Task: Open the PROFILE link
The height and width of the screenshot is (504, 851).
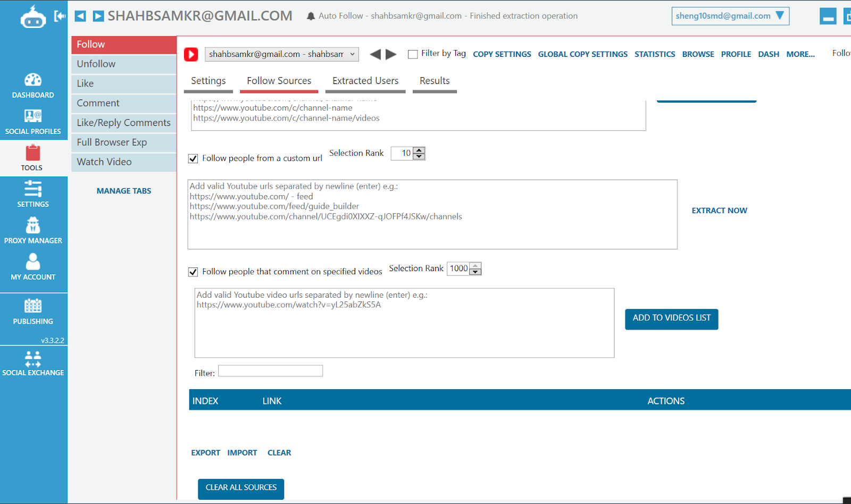Action: [736, 54]
